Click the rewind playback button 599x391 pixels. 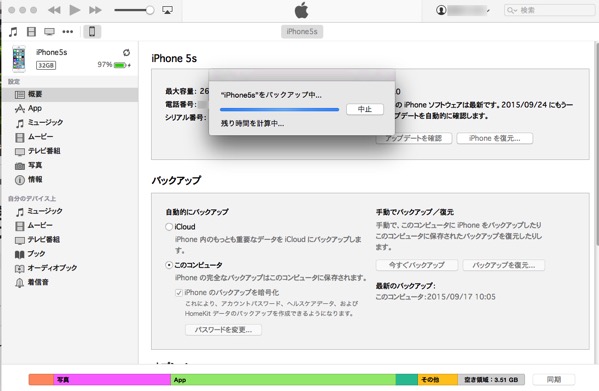[54, 10]
